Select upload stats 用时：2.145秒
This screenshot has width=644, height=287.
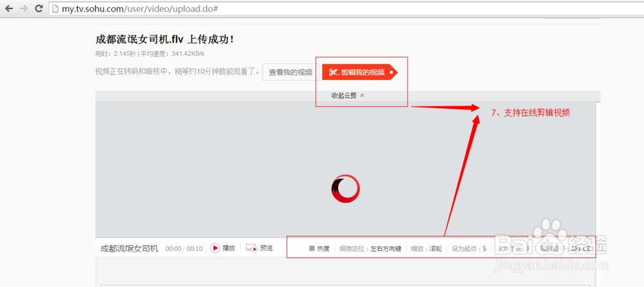(x=115, y=54)
